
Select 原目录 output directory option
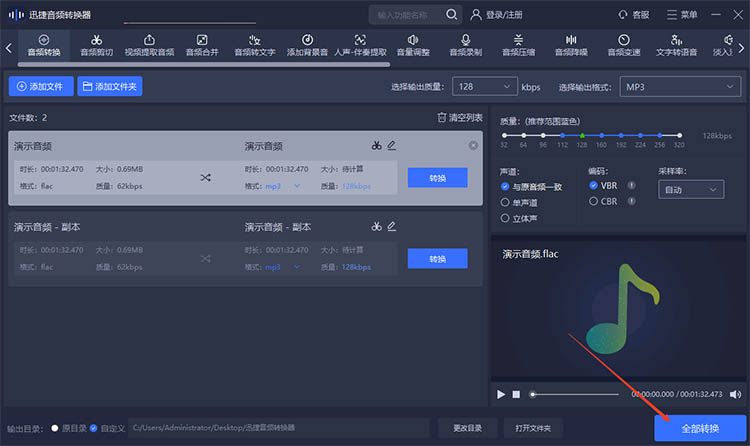[x=69, y=428]
